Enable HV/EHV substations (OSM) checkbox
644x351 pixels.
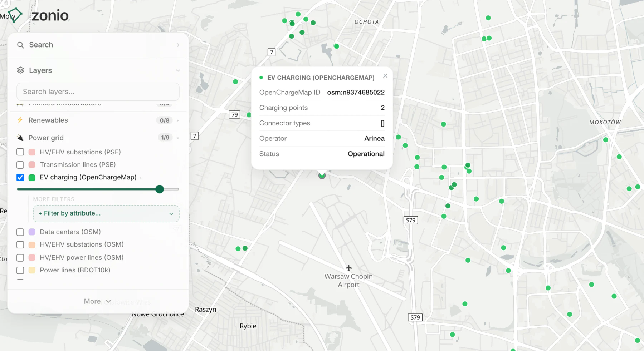[20, 244]
